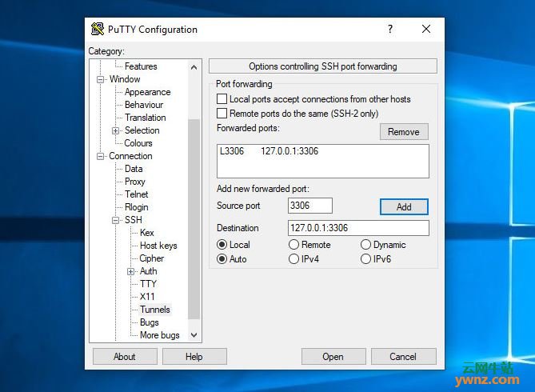This screenshot has height=392, width=535.
Task: Select the Connection category
Action: coord(130,156)
